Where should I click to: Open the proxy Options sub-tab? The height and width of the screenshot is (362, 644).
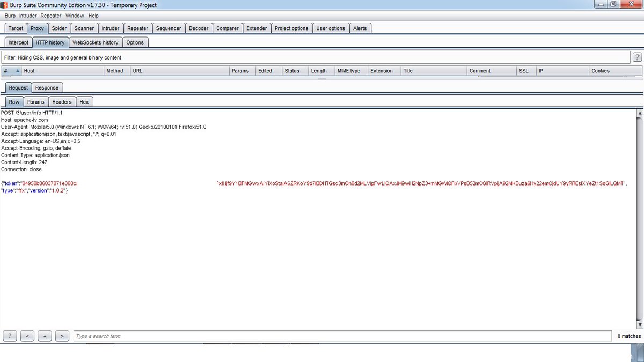pyautogui.click(x=135, y=42)
